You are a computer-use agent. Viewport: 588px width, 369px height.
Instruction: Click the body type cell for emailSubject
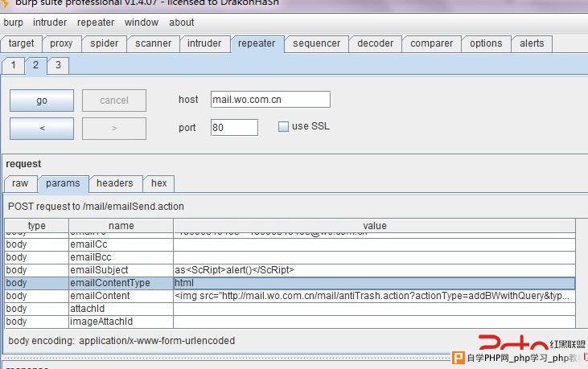click(37, 270)
